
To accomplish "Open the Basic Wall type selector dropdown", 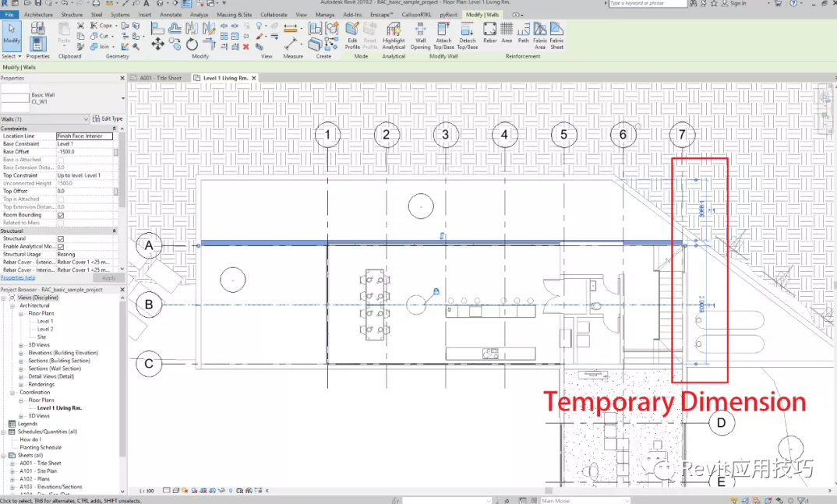I will point(123,98).
